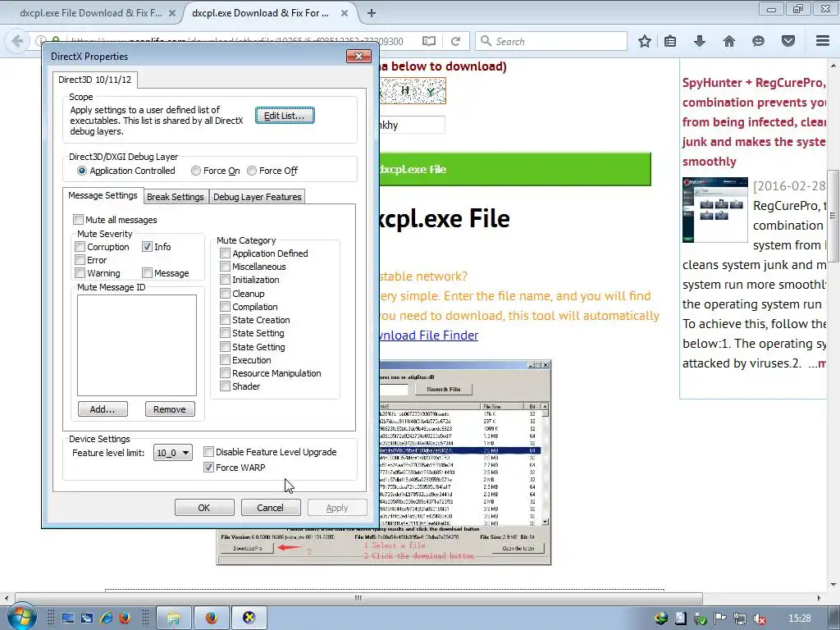Launch Internet Explorer from quick launch
This screenshot has width=840, height=630.
click(106, 619)
